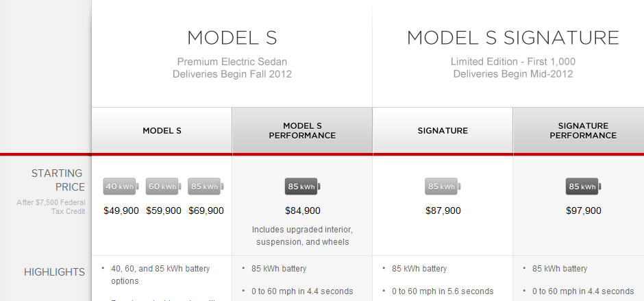The height and width of the screenshot is (301, 644).
Task: Click the dark 85 kWh battery under Signature Performance
Action: coord(584,186)
